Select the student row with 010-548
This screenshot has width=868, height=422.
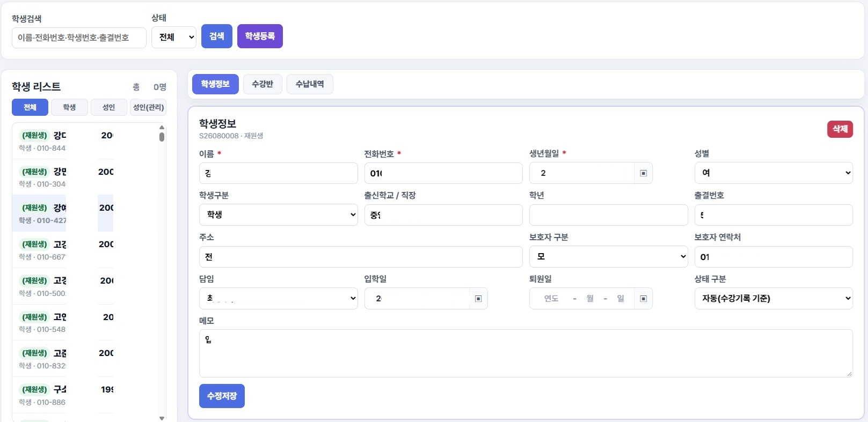click(86, 323)
